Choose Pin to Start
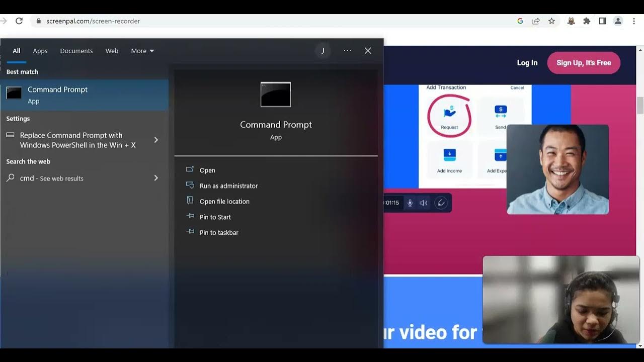Screen dimensions: 644x362 point(215,217)
